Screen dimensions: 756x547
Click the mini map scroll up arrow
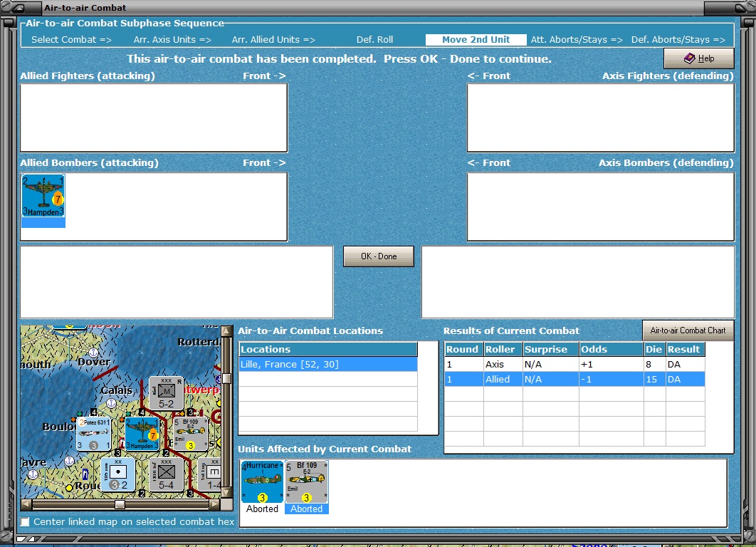point(226,331)
